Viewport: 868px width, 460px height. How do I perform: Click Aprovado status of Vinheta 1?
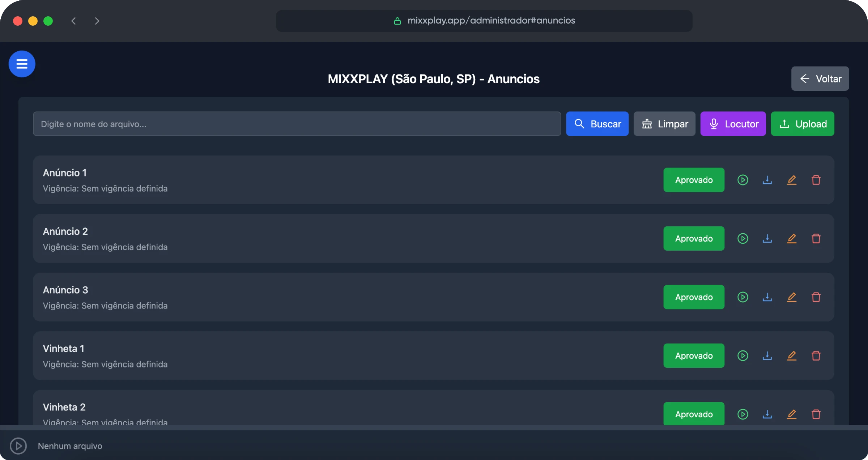pos(694,355)
